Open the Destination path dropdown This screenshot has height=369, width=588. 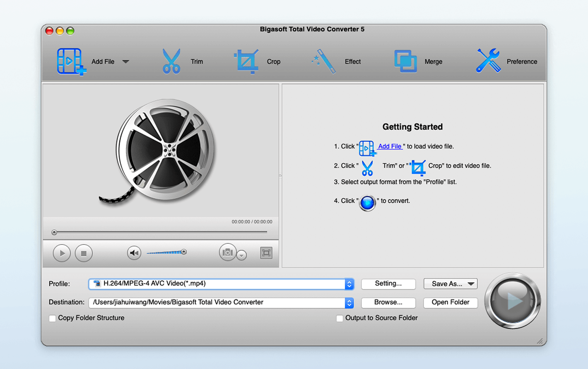point(349,303)
